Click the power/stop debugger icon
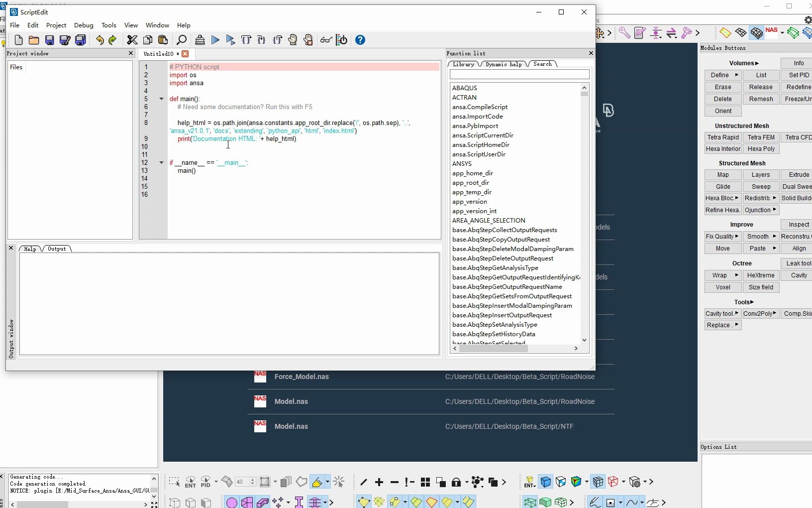 342,40
